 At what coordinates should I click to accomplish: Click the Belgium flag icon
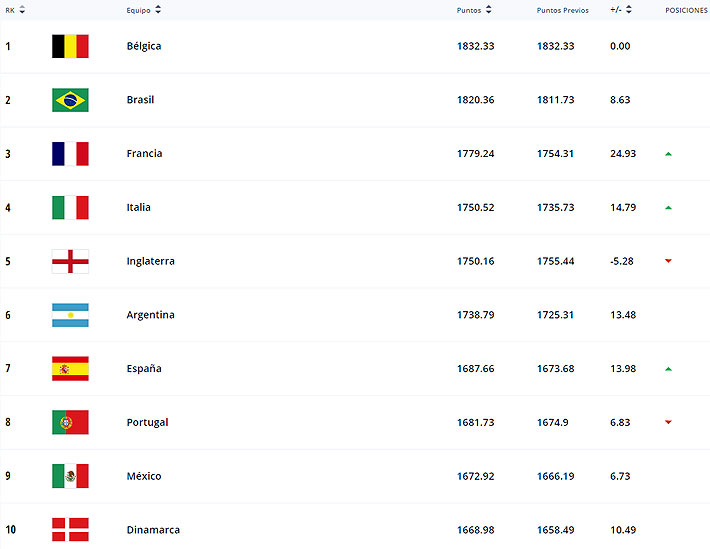70,46
